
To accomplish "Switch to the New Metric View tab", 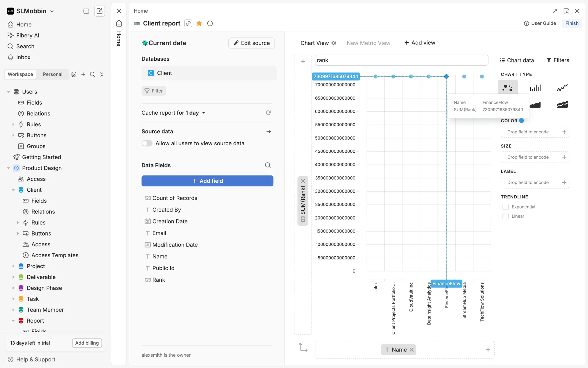I will pos(368,43).
